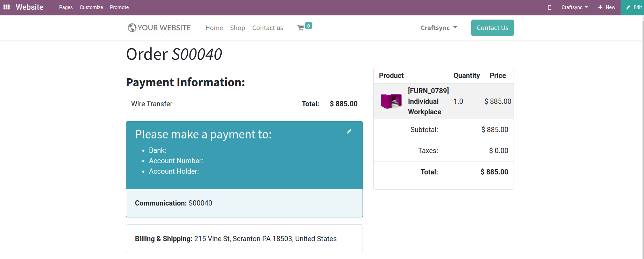Open the Contact us nav link
Screen dimensions: 644x259
[267, 28]
